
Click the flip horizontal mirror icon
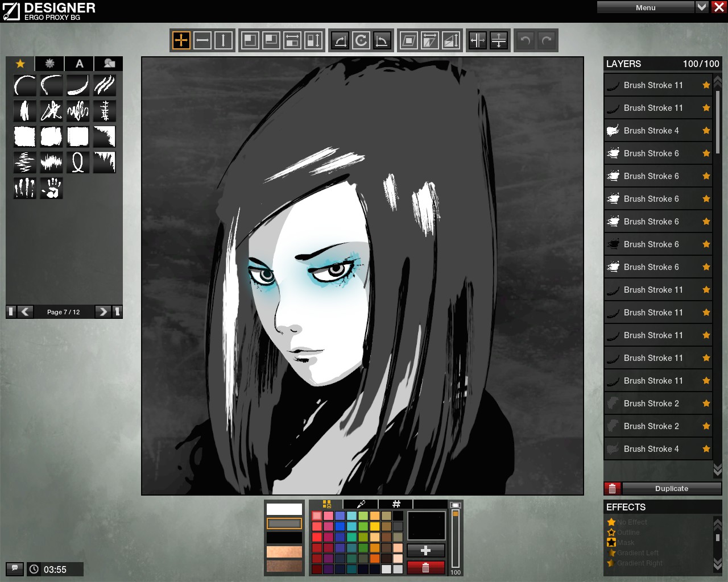(x=478, y=40)
